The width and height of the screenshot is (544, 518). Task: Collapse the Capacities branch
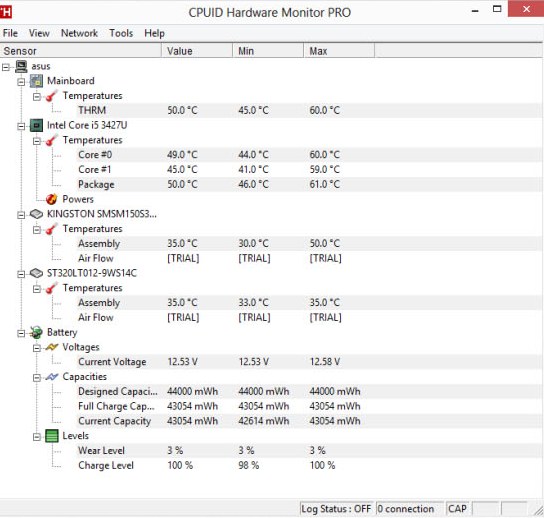coord(37,378)
